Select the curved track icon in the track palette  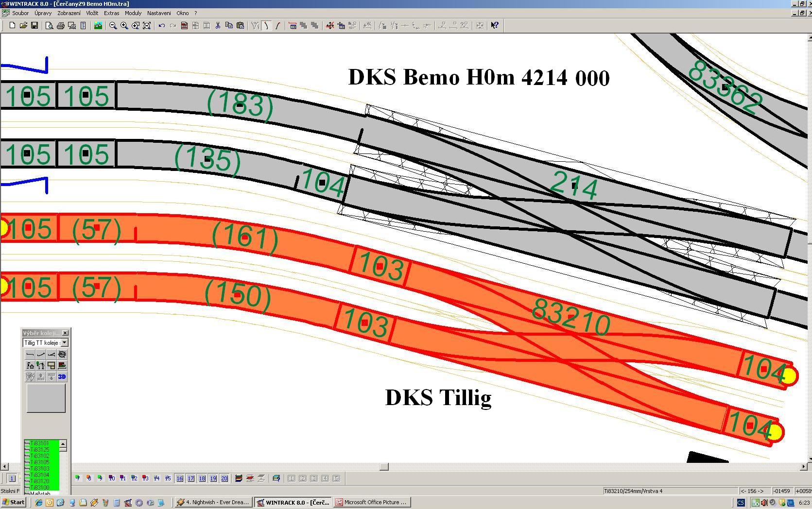[41, 355]
